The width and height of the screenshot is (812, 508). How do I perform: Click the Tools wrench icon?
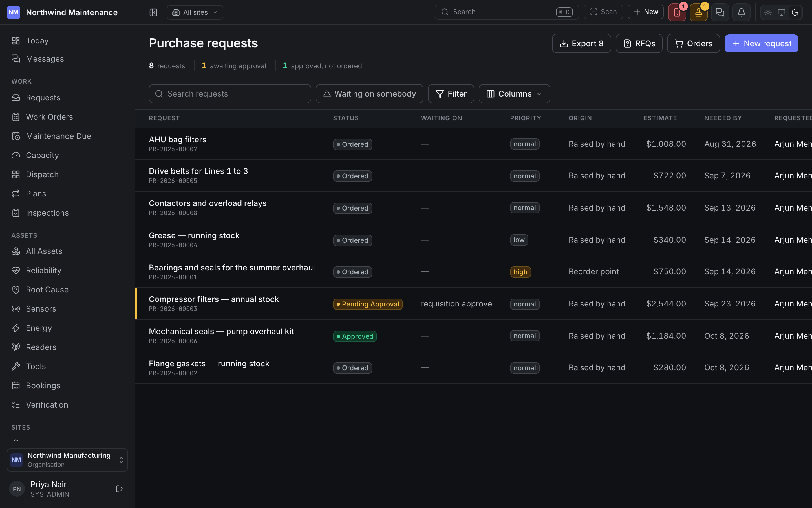[16, 366]
